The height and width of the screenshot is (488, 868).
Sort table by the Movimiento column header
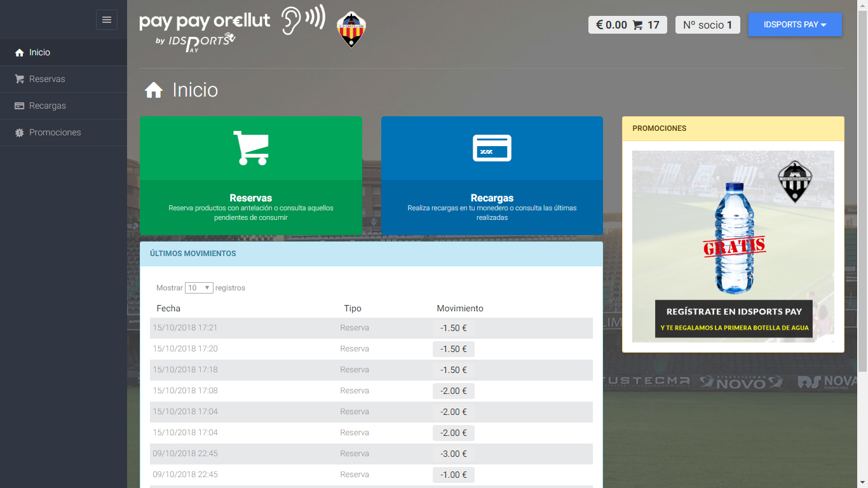(460, 308)
